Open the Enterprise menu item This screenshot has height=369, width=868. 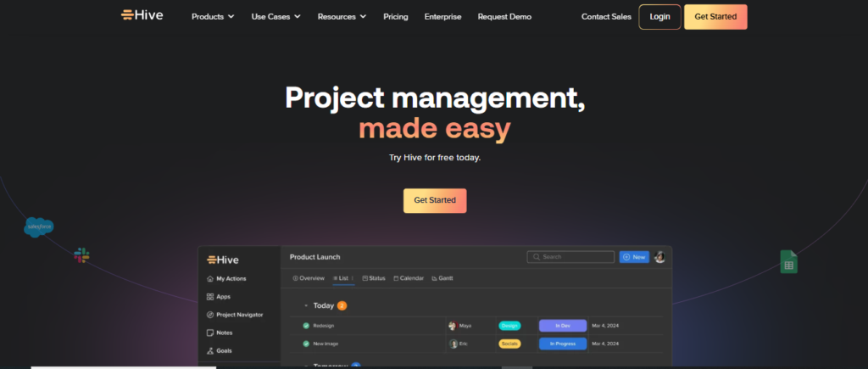click(442, 17)
